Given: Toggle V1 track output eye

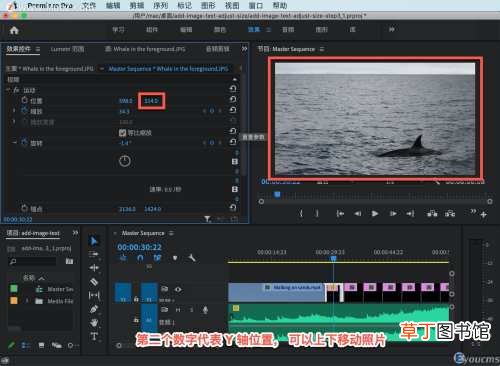Looking at the screenshot, I should tap(178, 289).
